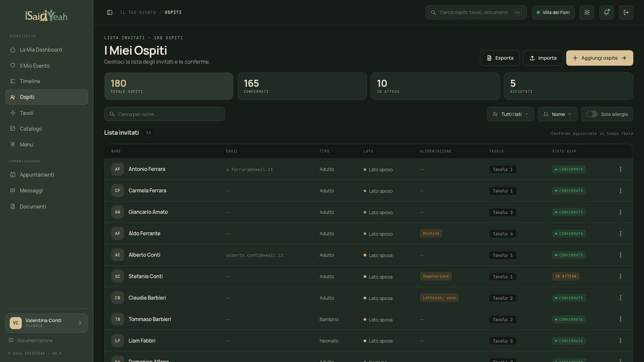Click the Glutine tag for Aldo Ferrante
This screenshot has width=644, height=362.
[431, 233]
